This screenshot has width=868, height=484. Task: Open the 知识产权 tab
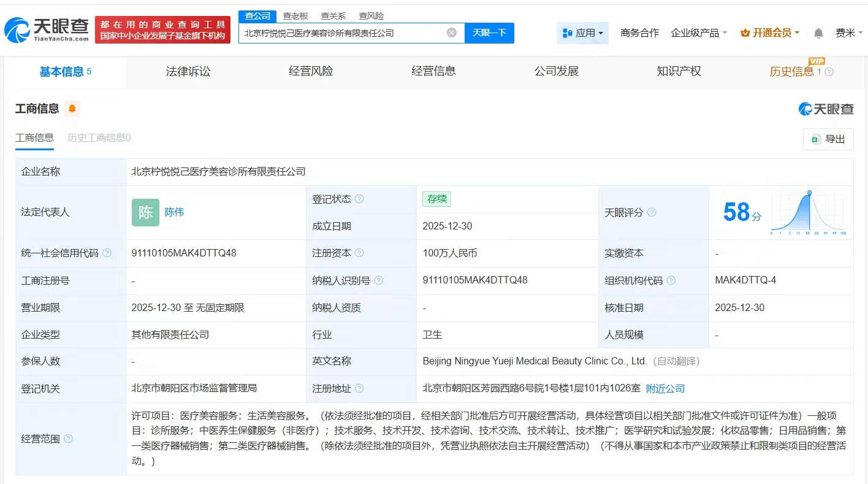[x=679, y=72]
